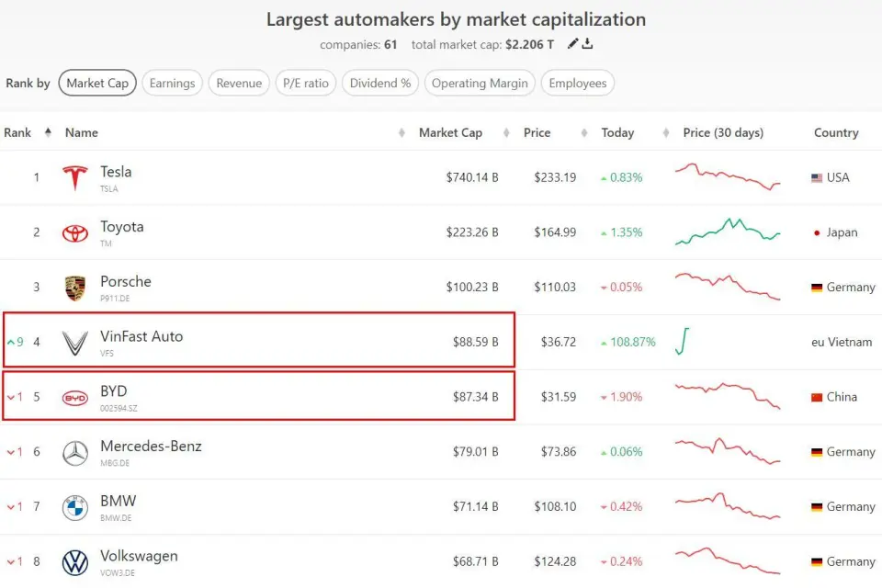The width and height of the screenshot is (882, 588).
Task: Open the Volkswagen company link
Action: (x=139, y=556)
